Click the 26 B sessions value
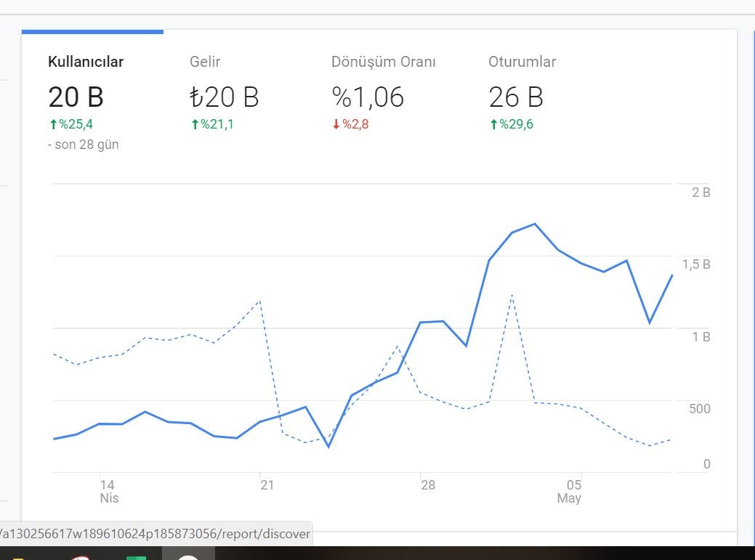The height and width of the screenshot is (560, 755). point(516,97)
